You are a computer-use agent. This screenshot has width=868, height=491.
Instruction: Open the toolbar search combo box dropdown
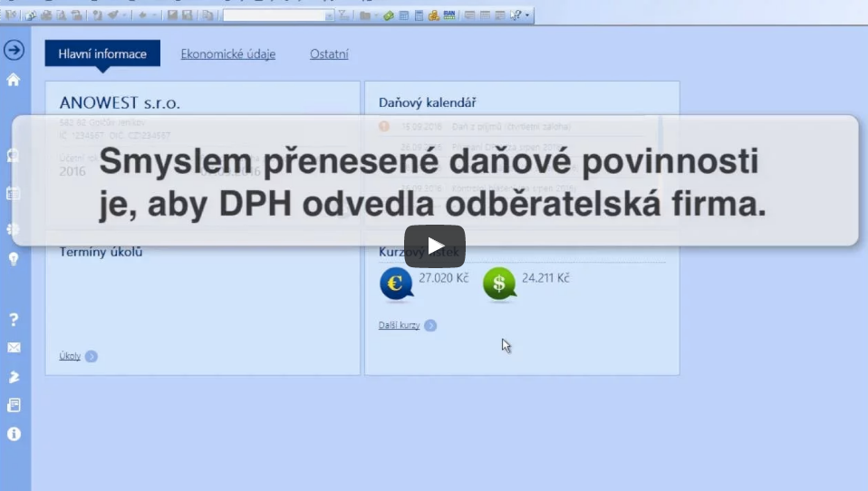tap(330, 16)
